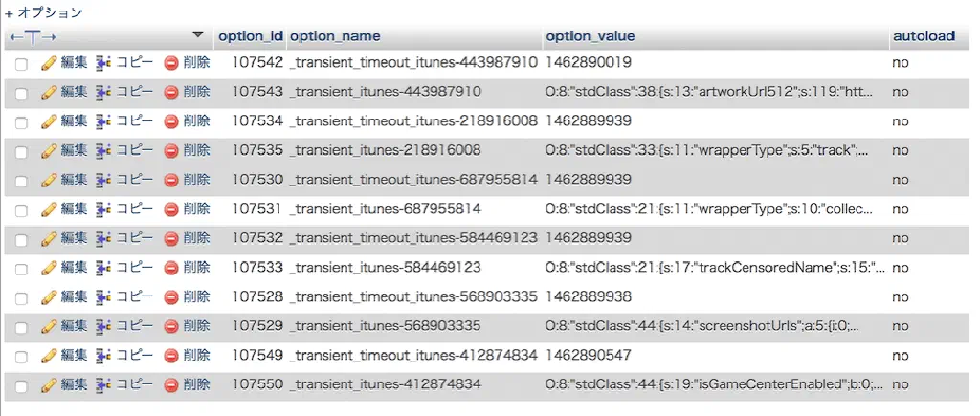Click the option_value cell for row 107529
980x416 pixels.
click(702, 326)
